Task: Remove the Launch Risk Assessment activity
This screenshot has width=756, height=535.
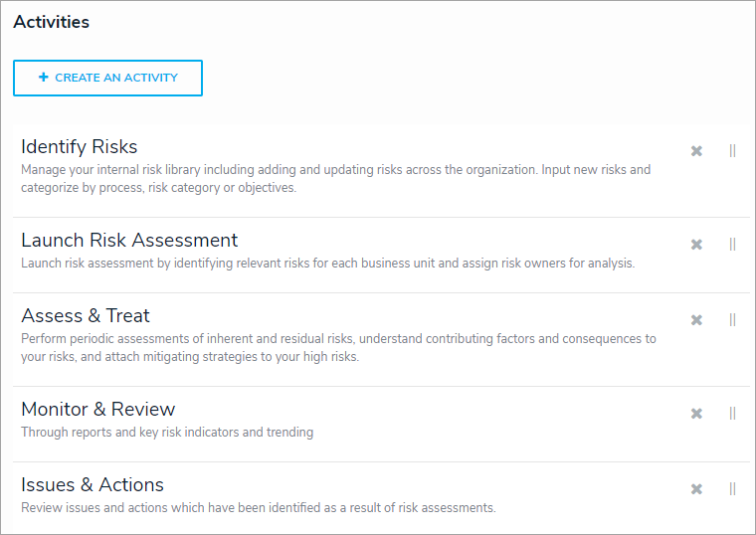Action: 696,245
